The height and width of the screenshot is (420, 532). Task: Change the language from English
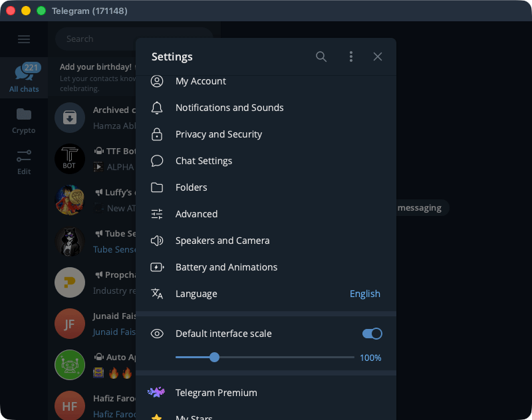pyautogui.click(x=364, y=294)
